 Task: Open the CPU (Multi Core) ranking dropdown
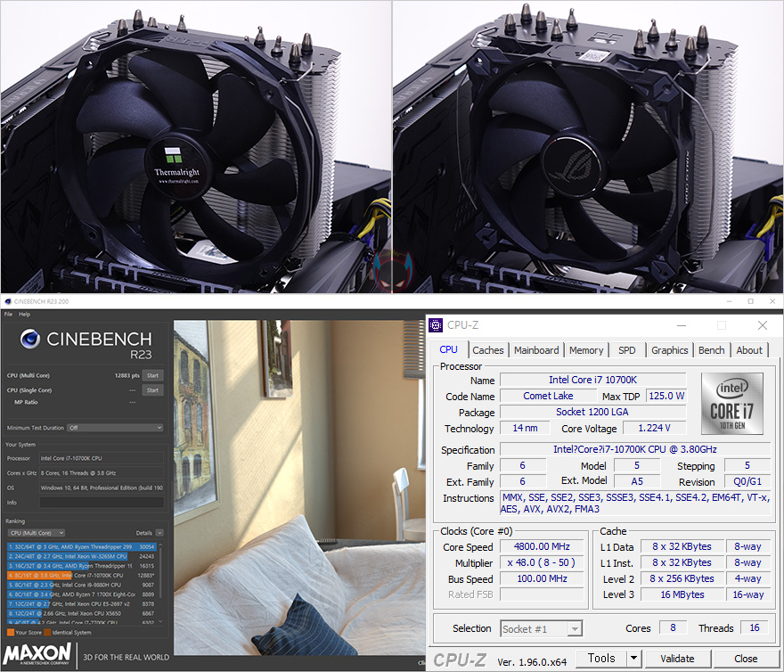(37, 533)
